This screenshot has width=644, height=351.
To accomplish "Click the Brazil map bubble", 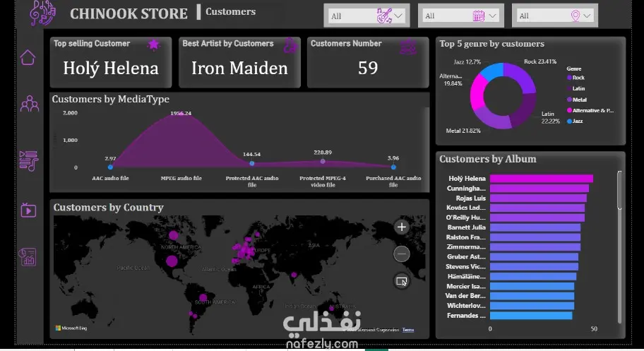I will click(x=203, y=297).
